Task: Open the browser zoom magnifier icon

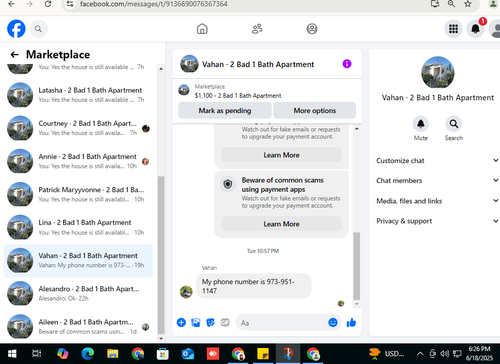Action: (451, 4)
